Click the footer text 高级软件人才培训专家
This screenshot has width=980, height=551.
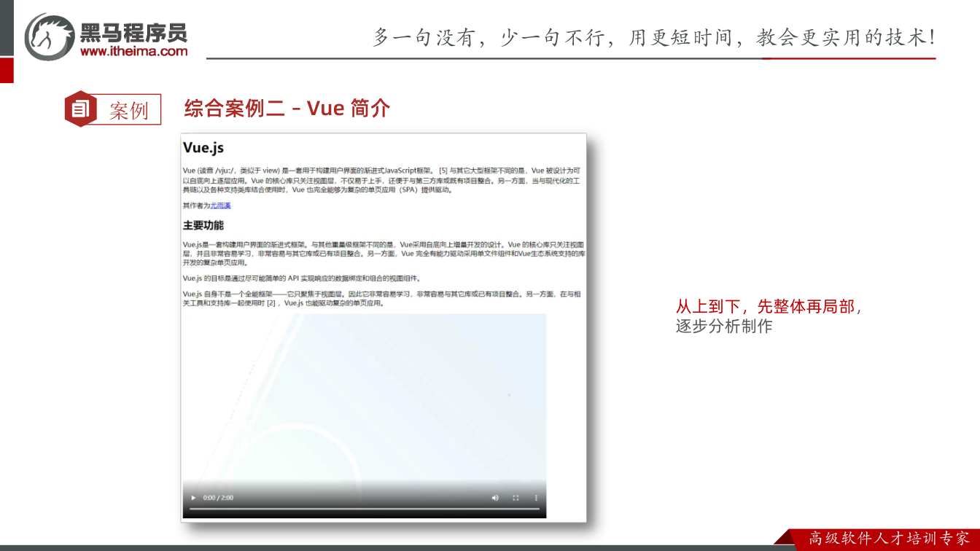(x=890, y=539)
